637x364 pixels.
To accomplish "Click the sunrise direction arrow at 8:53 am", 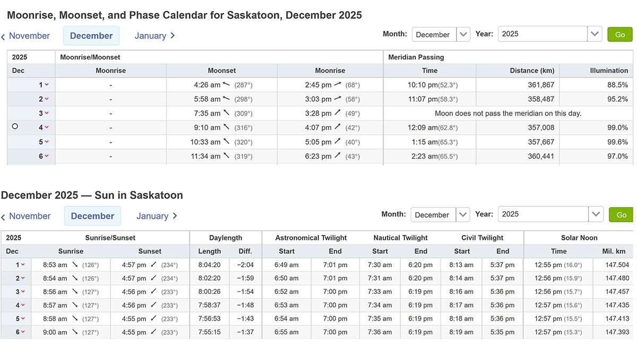I will point(75,265).
